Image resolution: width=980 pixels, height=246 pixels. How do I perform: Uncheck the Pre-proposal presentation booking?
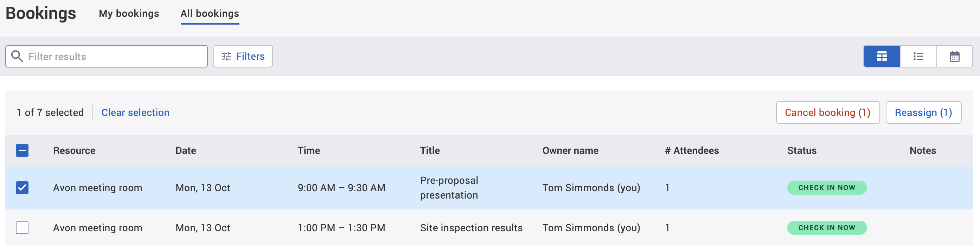(x=22, y=187)
